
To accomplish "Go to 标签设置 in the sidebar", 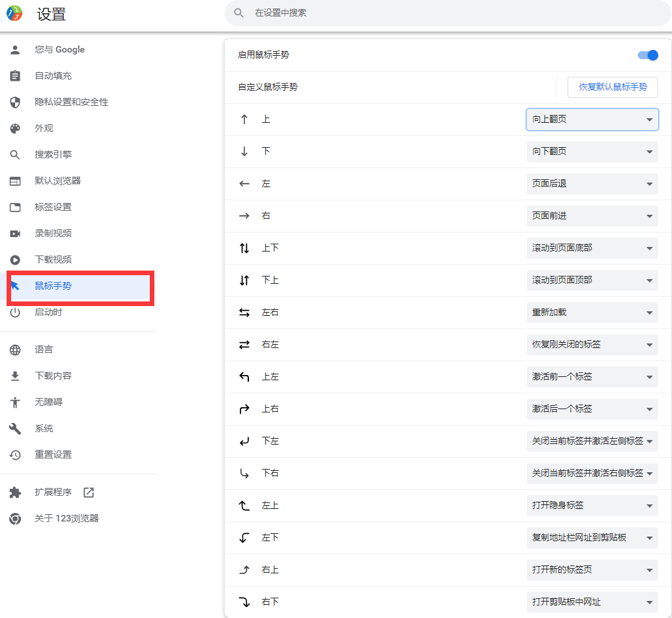I will coord(53,208).
